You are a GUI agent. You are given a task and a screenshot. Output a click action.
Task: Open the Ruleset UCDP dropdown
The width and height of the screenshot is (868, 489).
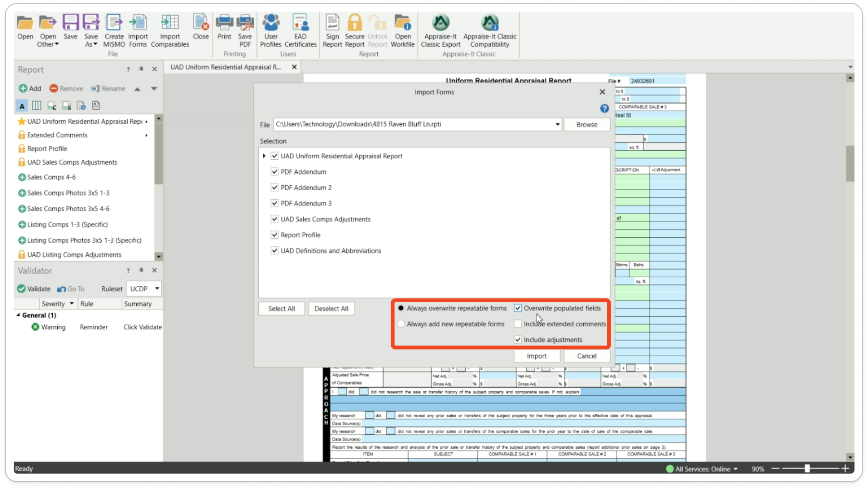[157, 289]
